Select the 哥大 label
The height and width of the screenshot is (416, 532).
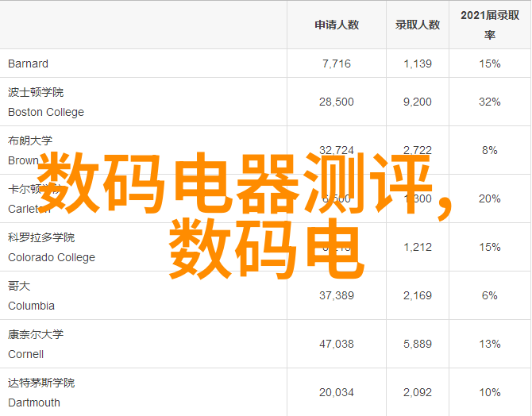tap(19, 286)
